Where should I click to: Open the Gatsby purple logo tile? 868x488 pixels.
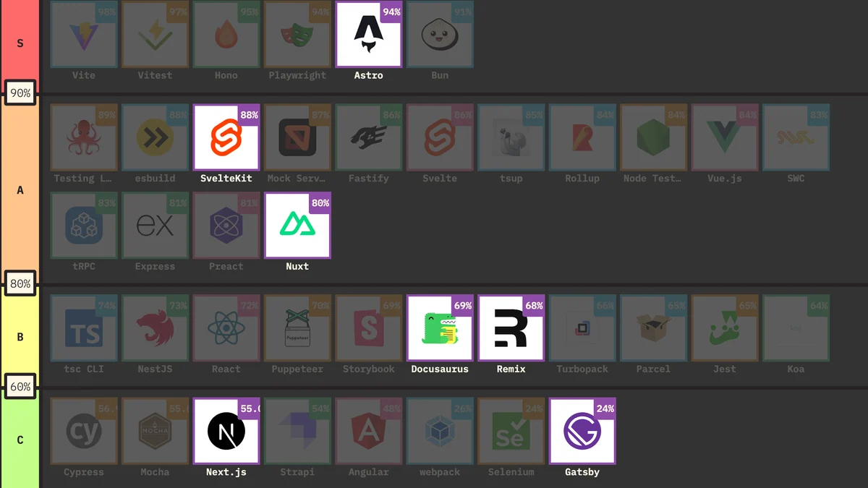(x=582, y=431)
